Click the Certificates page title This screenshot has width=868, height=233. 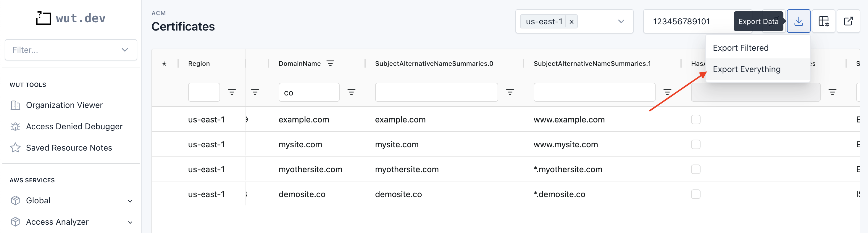click(183, 27)
